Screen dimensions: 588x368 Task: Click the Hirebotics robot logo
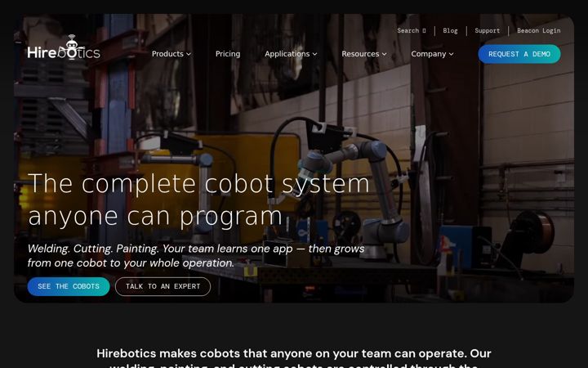pos(64,47)
